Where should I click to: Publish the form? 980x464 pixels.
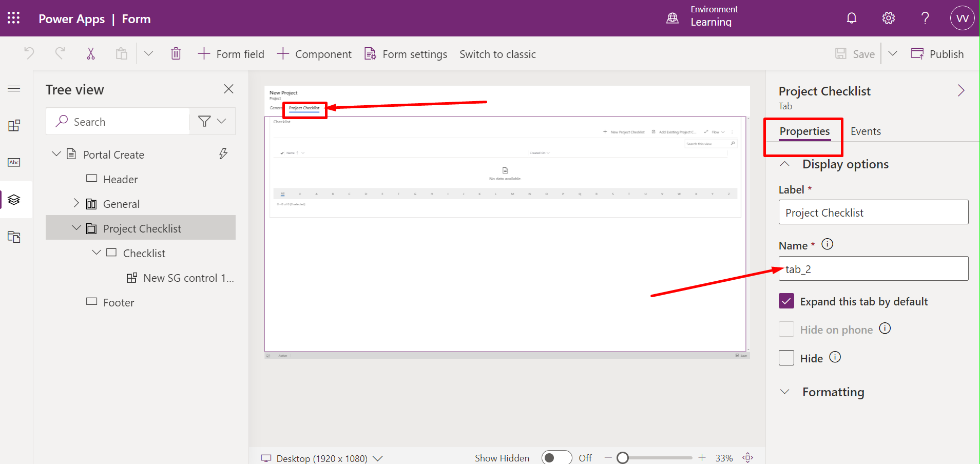point(937,53)
